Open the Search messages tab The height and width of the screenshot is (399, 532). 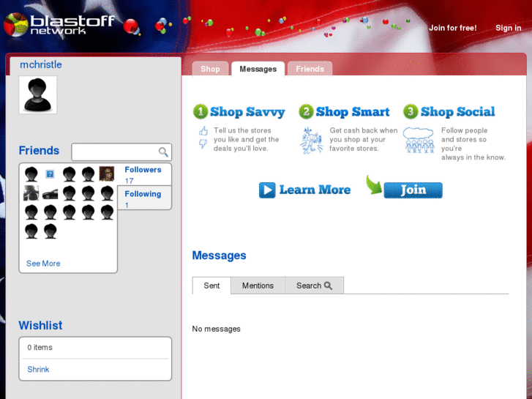[314, 286]
